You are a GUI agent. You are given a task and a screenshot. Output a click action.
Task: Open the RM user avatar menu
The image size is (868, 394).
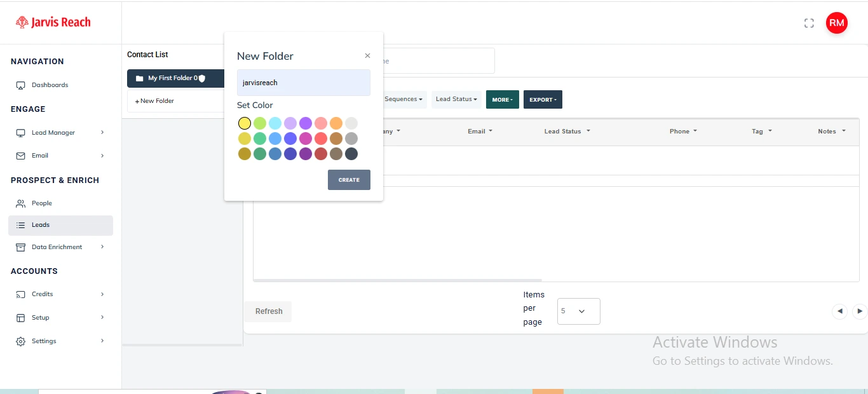click(836, 24)
